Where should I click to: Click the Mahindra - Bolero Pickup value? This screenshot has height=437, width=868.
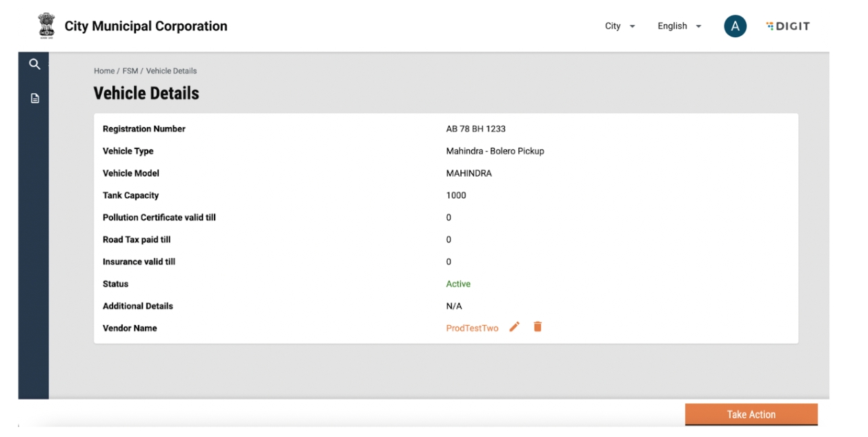pos(495,151)
